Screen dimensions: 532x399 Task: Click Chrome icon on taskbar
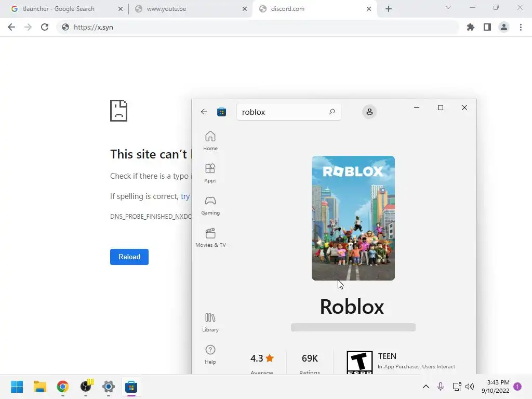coord(63,387)
